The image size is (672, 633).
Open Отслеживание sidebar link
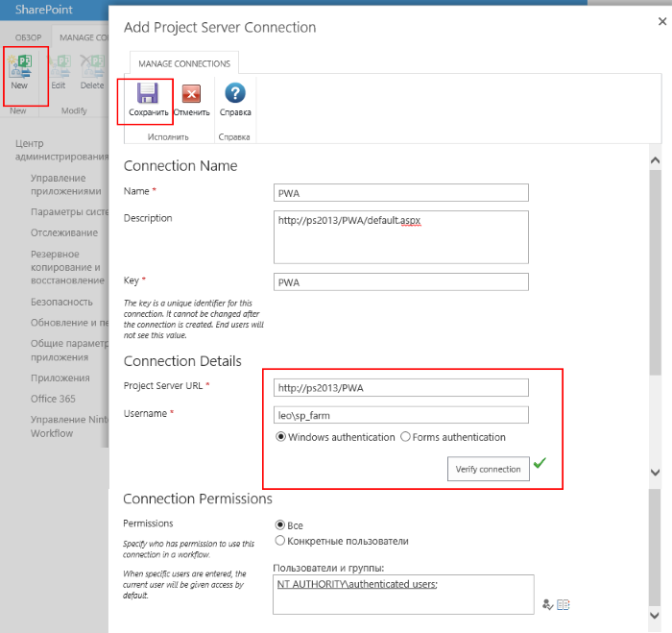(64, 232)
